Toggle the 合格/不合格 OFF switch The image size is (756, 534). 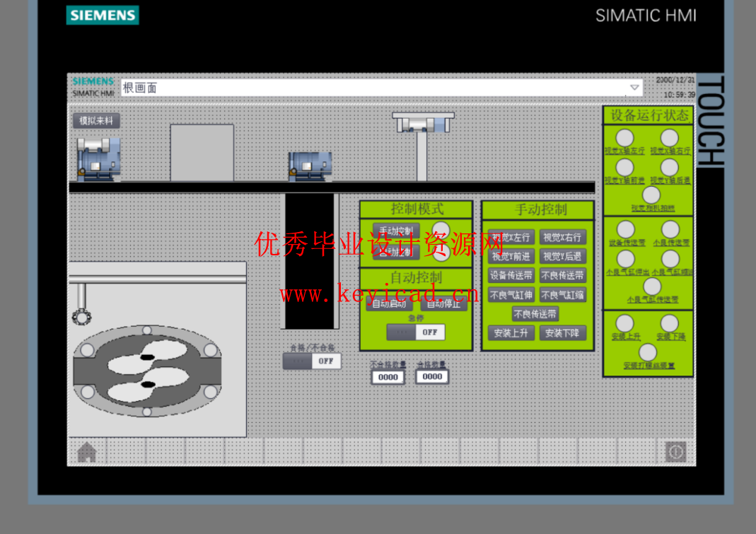[311, 361]
